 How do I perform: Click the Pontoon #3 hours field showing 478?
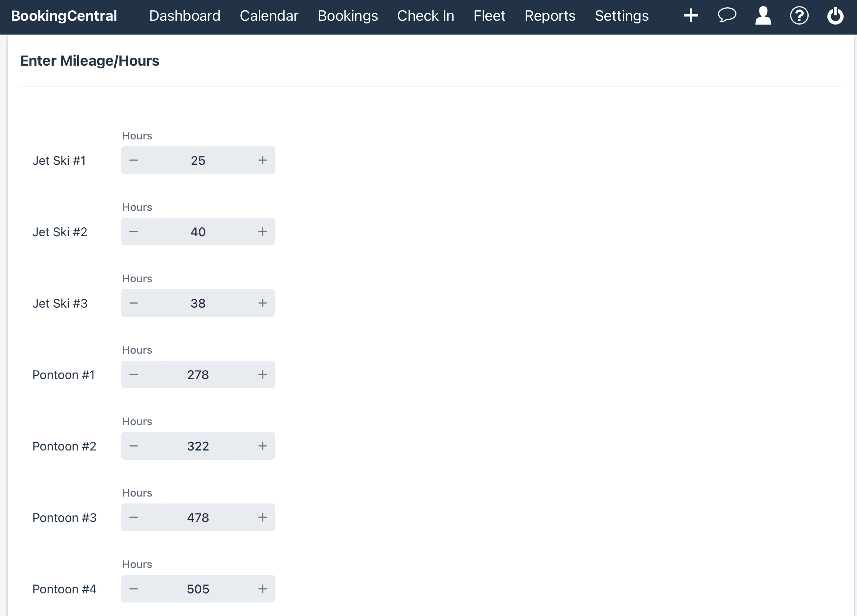click(198, 517)
